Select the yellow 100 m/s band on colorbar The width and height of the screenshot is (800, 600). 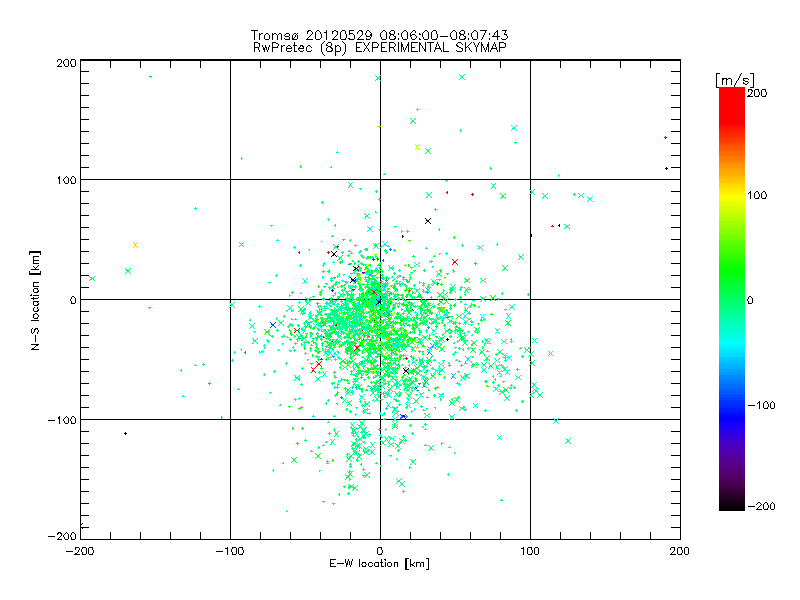pyautogui.click(x=732, y=195)
